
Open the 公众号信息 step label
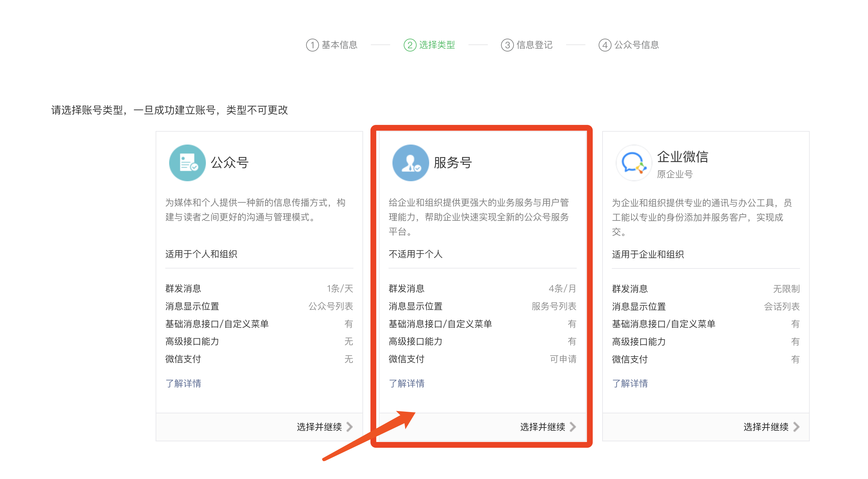[637, 45]
